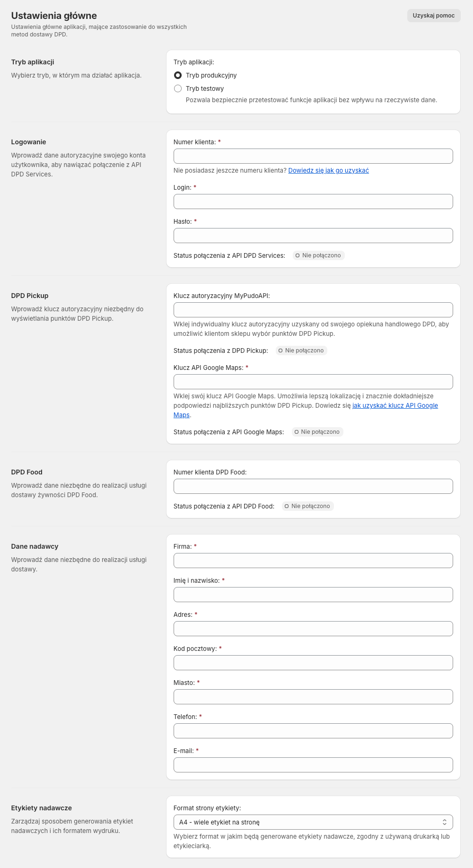
Task: Follow the jak uzyskać klucz API Google Maps link
Action: click(x=395, y=405)
